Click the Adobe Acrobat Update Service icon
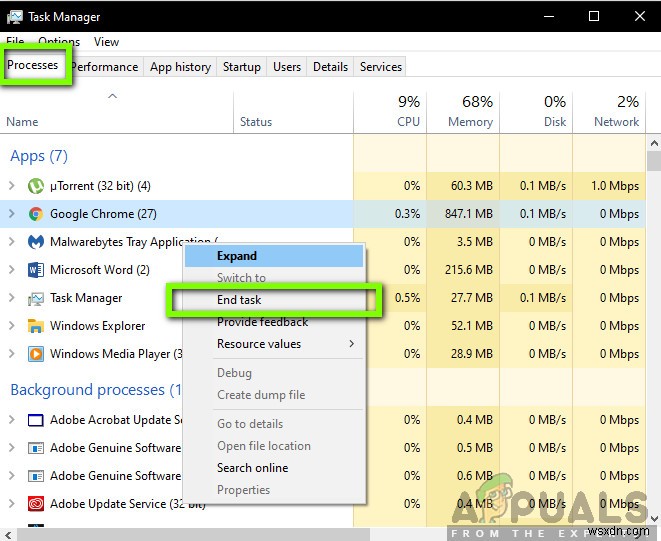Image resolution: width=661 pixels, height=541 pixels. coord(36,420)
